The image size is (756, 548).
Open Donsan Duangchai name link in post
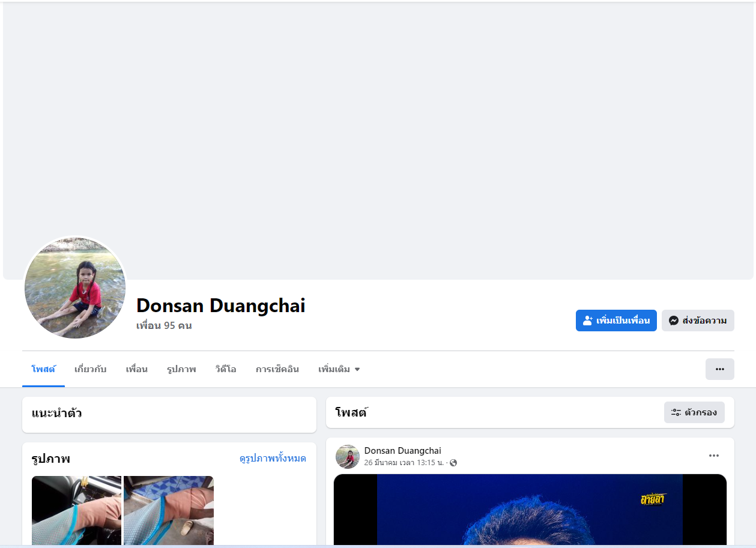point(402,451)
